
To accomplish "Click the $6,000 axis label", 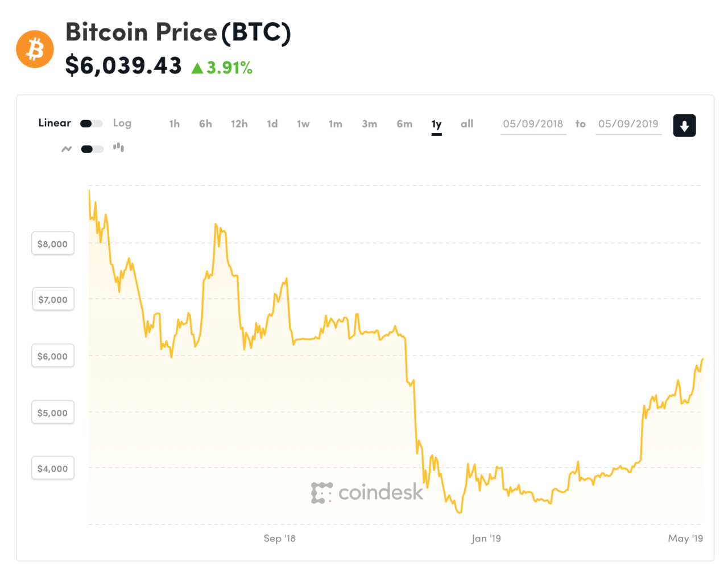I will tap(52, 356).
